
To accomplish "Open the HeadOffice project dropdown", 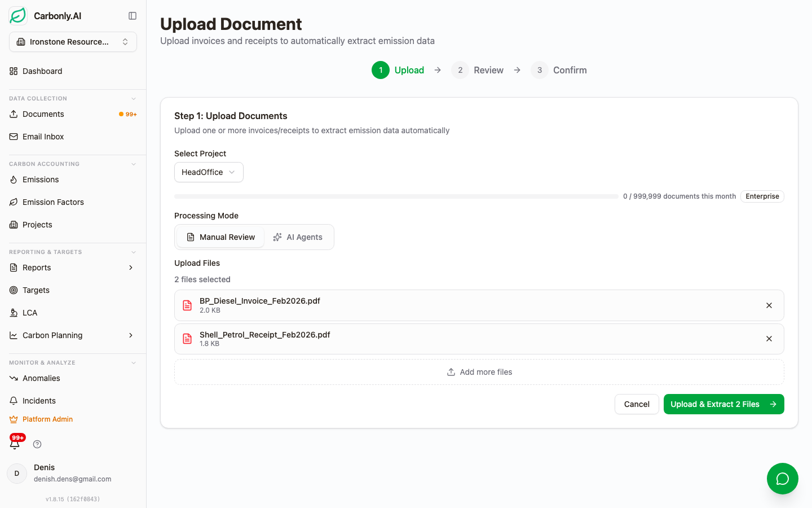I will [x=209, y=172].
